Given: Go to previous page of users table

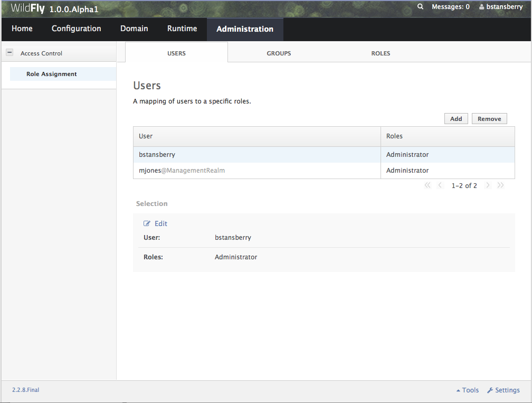Looking at the screenshot, I should [x=440, y=185].
